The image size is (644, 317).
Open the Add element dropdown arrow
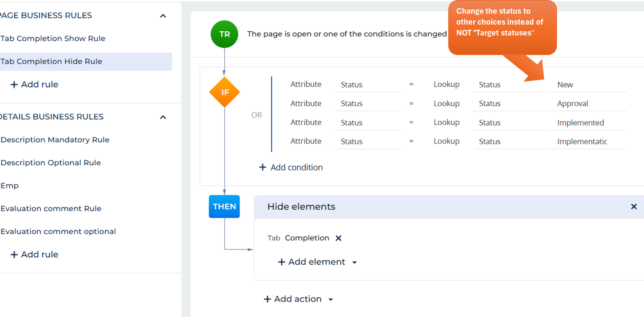354,262
